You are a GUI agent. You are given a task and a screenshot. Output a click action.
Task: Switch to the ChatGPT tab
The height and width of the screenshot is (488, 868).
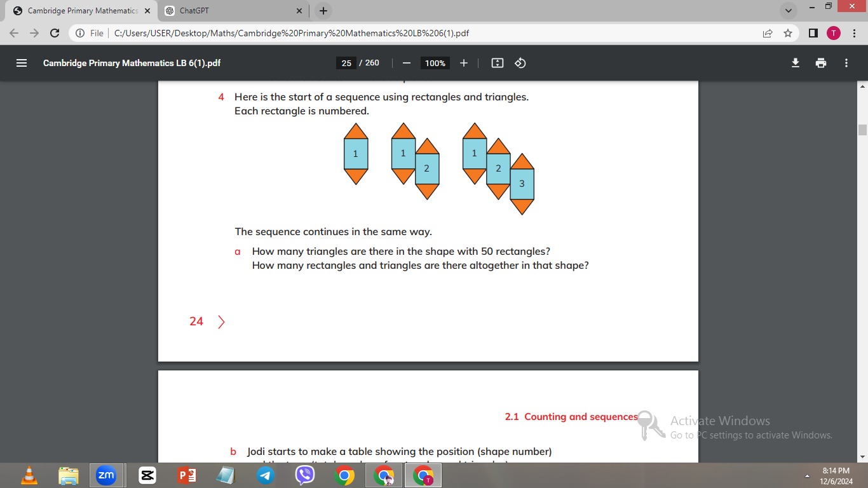click(x=232, y=11)
